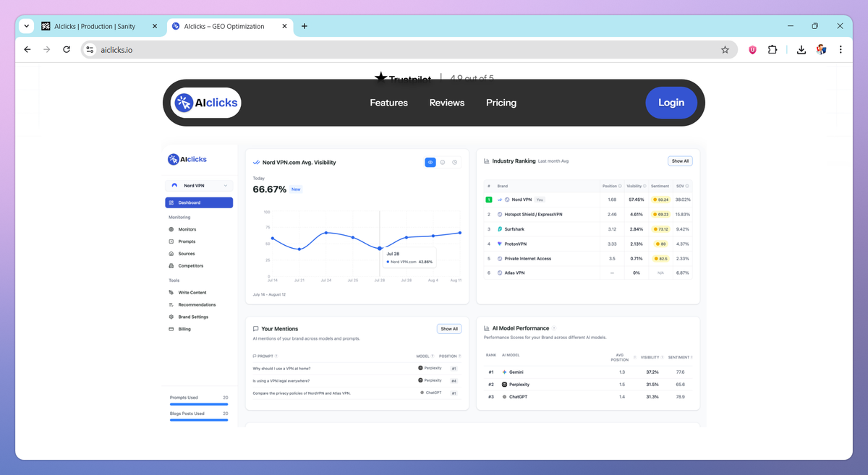Click Show All in Industry Ranking
The image size is (868, 475).
680,161
